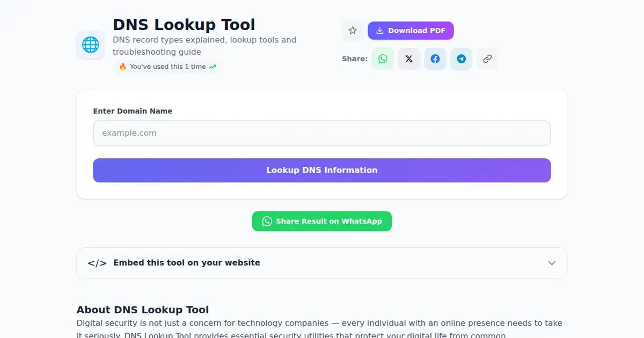
Task: Copy the page link icon
Action: 487,59
